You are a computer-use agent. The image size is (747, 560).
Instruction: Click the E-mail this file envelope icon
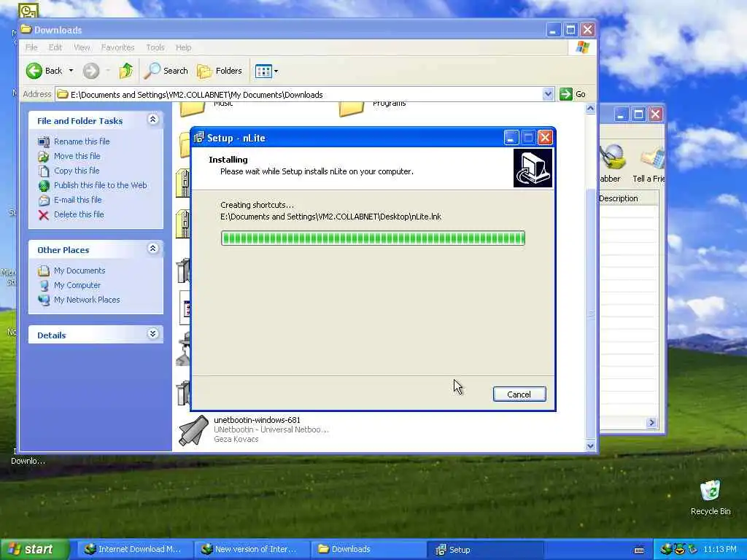coord(44,200)
